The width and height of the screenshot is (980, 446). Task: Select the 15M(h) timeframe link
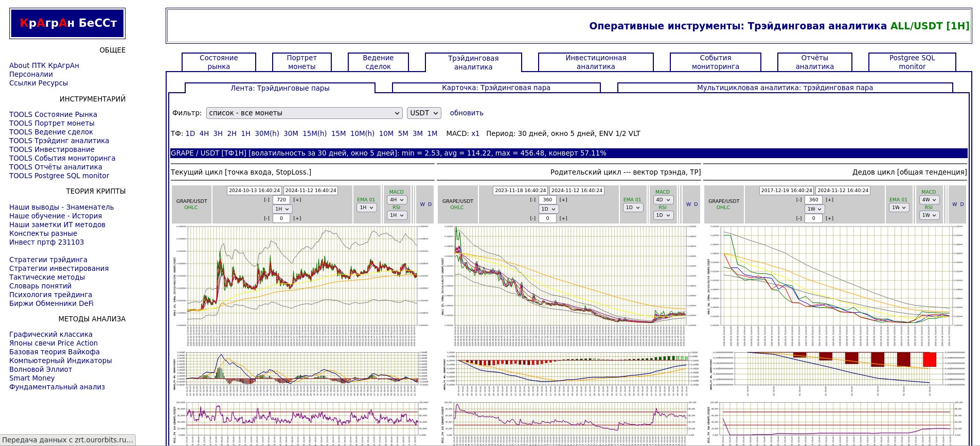click(314, 133)
